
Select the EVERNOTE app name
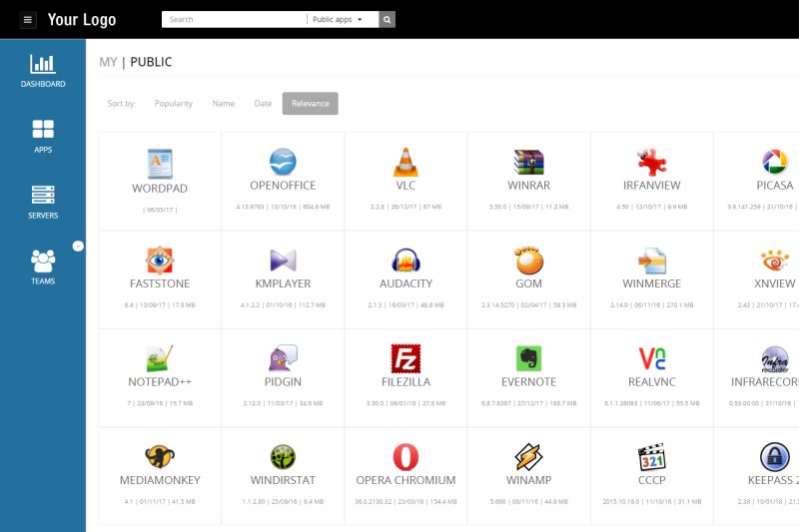pyautogui.click(x=529, y=382)
